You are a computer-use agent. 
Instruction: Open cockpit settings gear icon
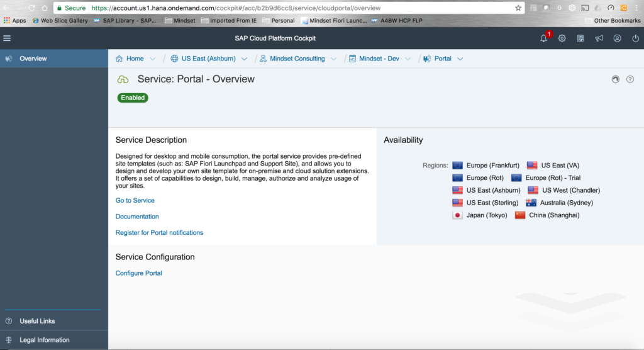[562, 38]
